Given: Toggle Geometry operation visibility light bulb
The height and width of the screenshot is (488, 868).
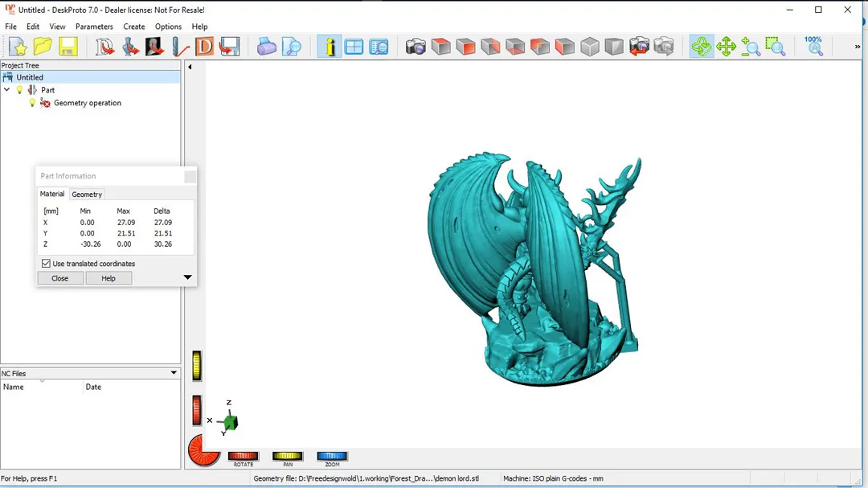Looking at the screenshot, I should tap(32, 103).
